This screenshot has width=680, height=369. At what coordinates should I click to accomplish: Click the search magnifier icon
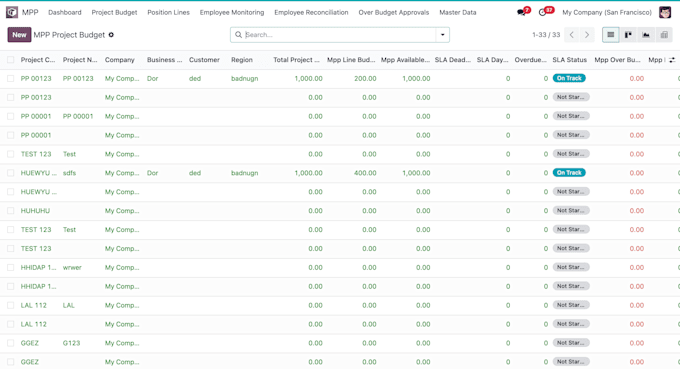click(239, 35)
